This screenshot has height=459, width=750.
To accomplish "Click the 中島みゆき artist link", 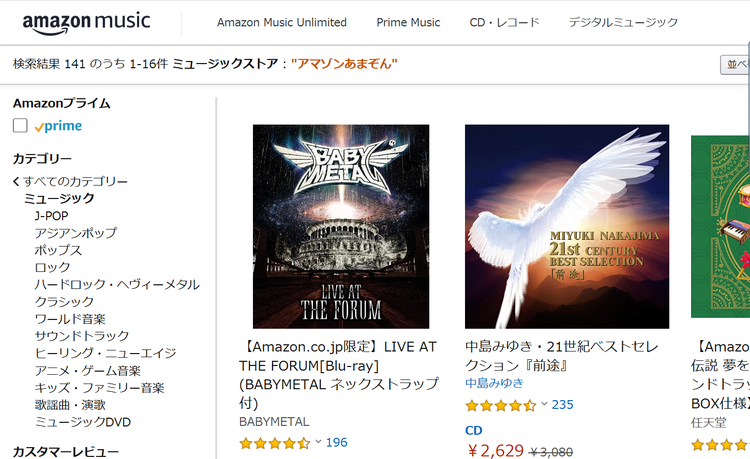I will (494, 383).
